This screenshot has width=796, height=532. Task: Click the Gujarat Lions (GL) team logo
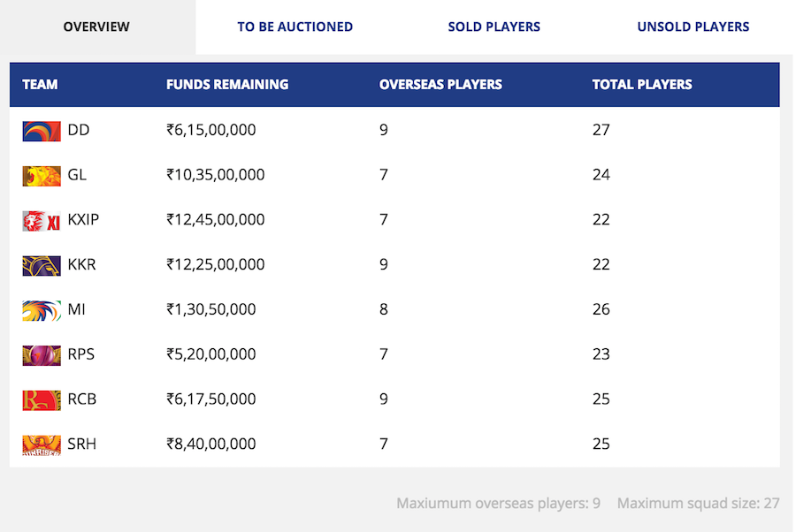(42, 176)
